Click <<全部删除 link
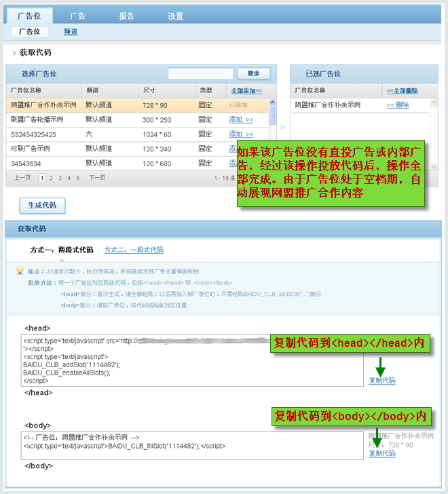448x494 pixels. tap(403, 91)
